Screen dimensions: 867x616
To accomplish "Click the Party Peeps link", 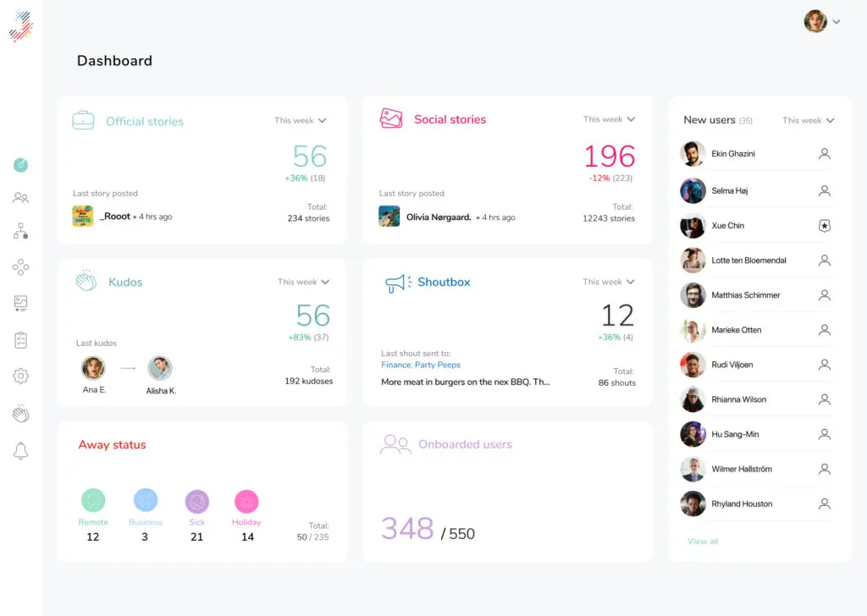I will click(438, 366).
